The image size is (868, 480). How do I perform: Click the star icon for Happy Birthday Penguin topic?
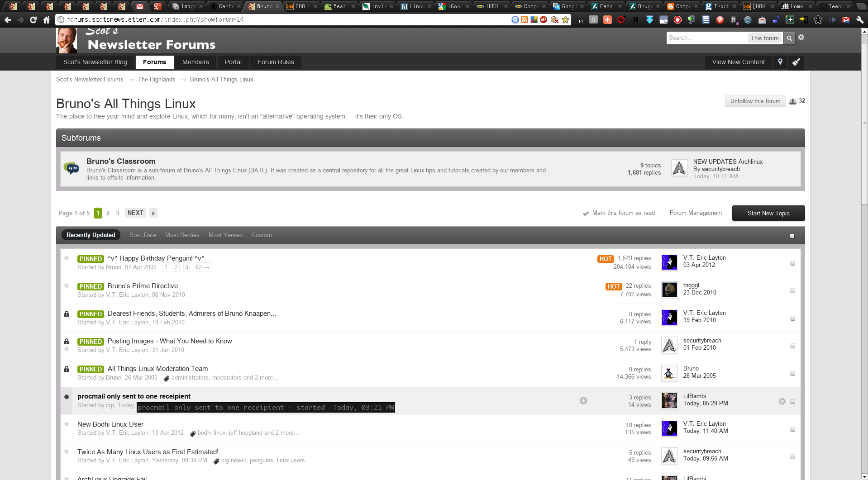(x=67, y=258)
